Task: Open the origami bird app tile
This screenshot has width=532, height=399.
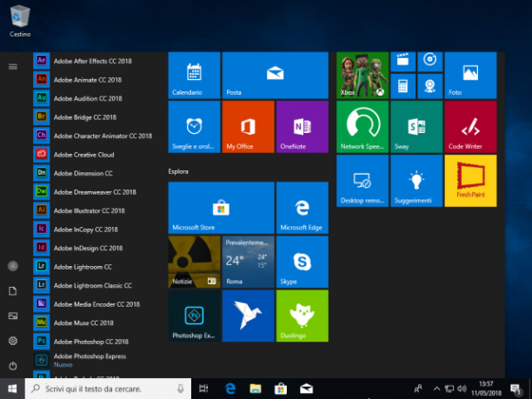Action: (x=248, y=316)
